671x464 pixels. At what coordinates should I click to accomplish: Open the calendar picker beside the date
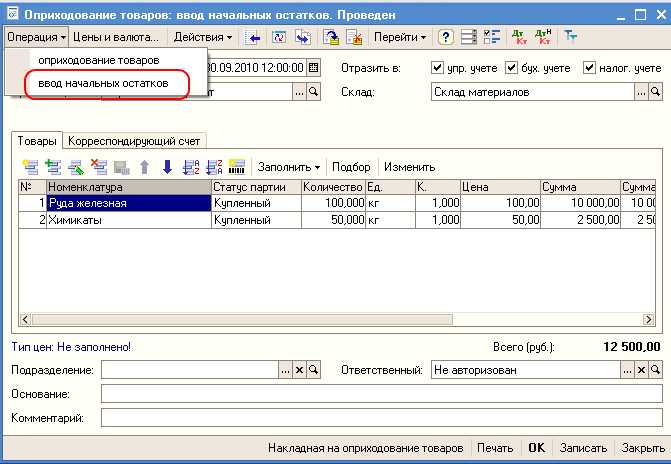tap(314, 68)
